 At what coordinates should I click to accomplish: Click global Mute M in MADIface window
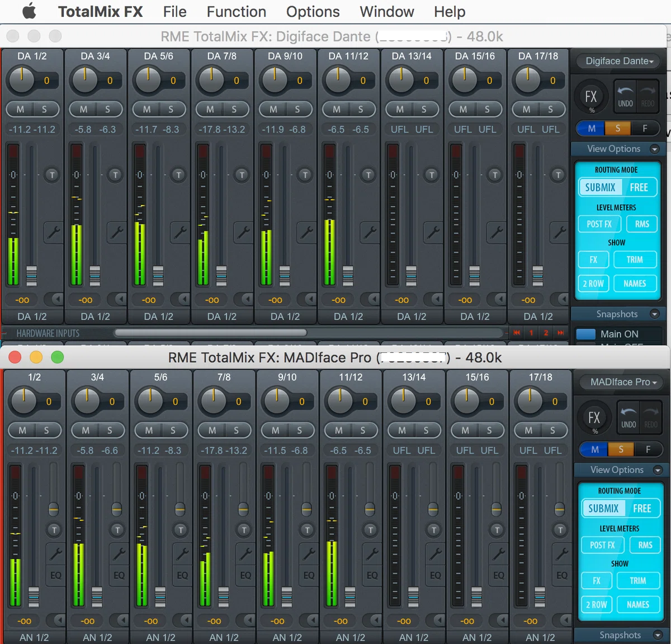pyautogui.click(x=594, y=449)
